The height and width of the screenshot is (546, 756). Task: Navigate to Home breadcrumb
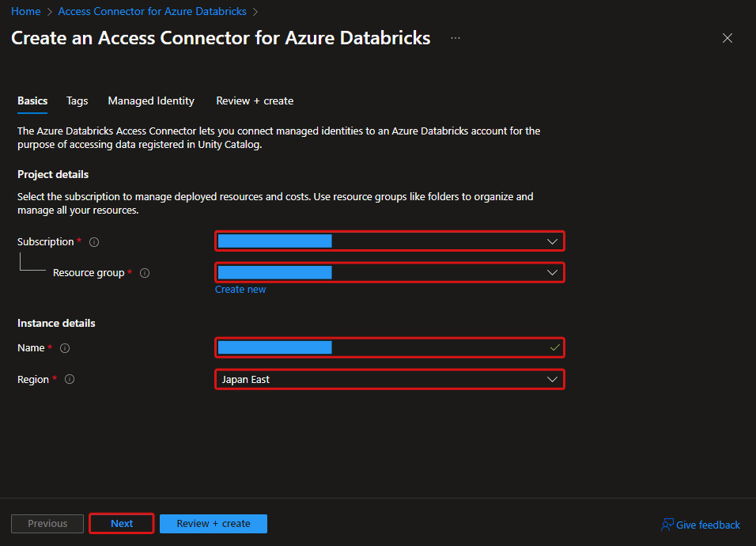point(25,12)
